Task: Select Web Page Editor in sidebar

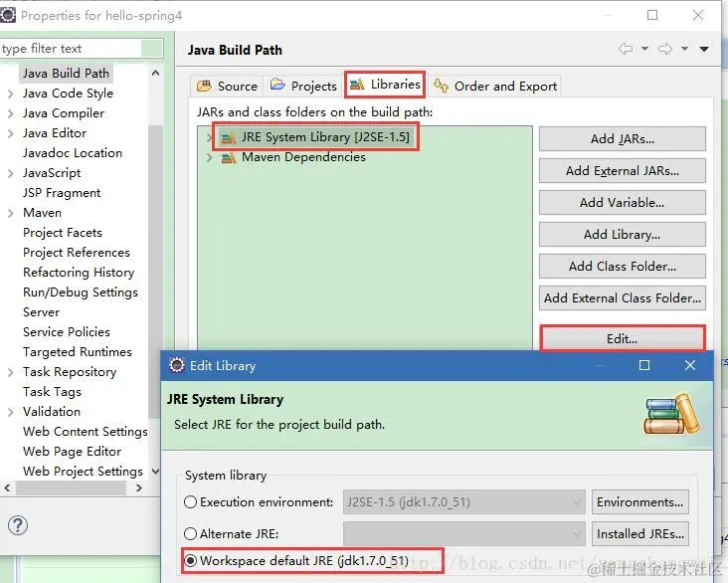Action: click(x=72, y=452)
